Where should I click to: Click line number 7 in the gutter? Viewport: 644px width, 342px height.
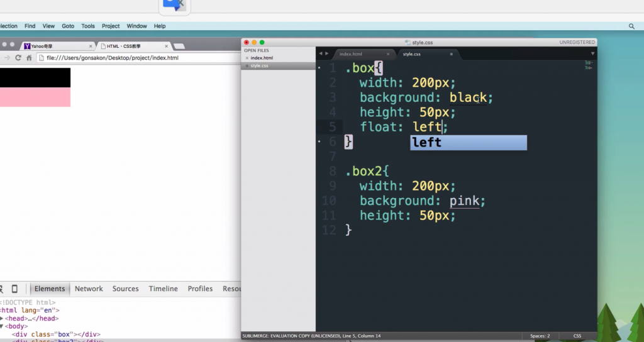click(332, 157)
